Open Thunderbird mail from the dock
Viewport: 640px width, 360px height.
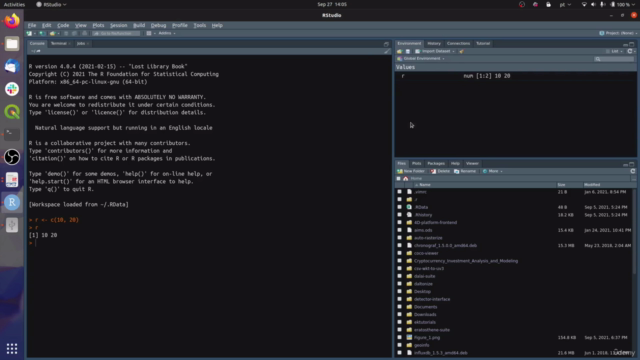click(x=12, y=66)
